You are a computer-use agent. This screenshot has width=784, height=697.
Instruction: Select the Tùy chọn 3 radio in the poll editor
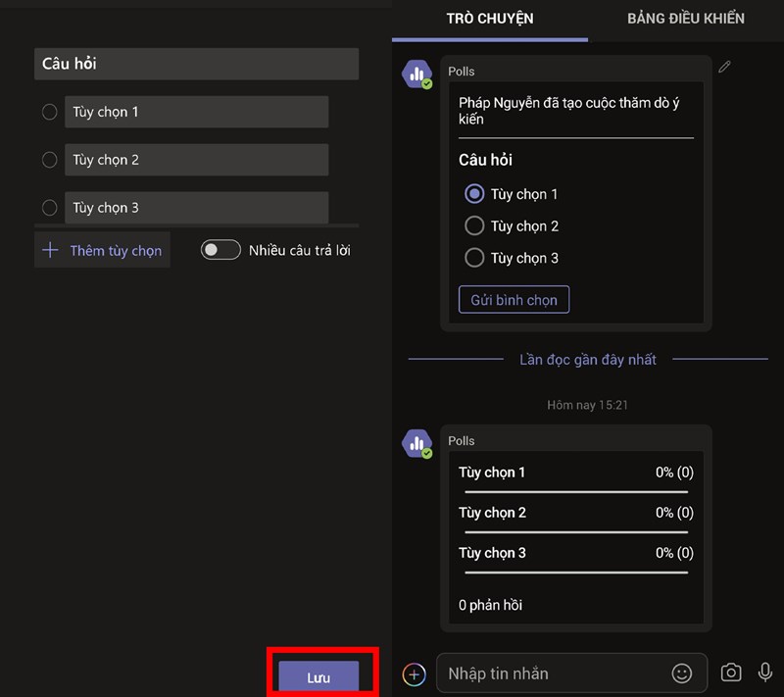pos(49,208)
